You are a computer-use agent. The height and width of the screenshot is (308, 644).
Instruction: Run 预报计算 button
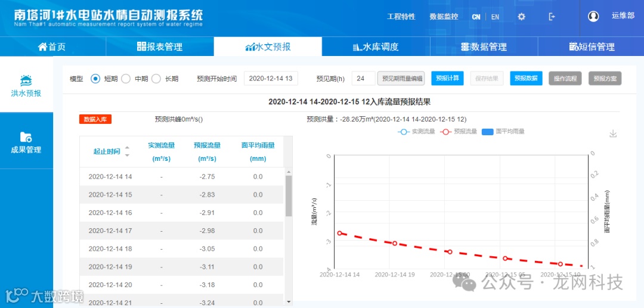point(447,78)
